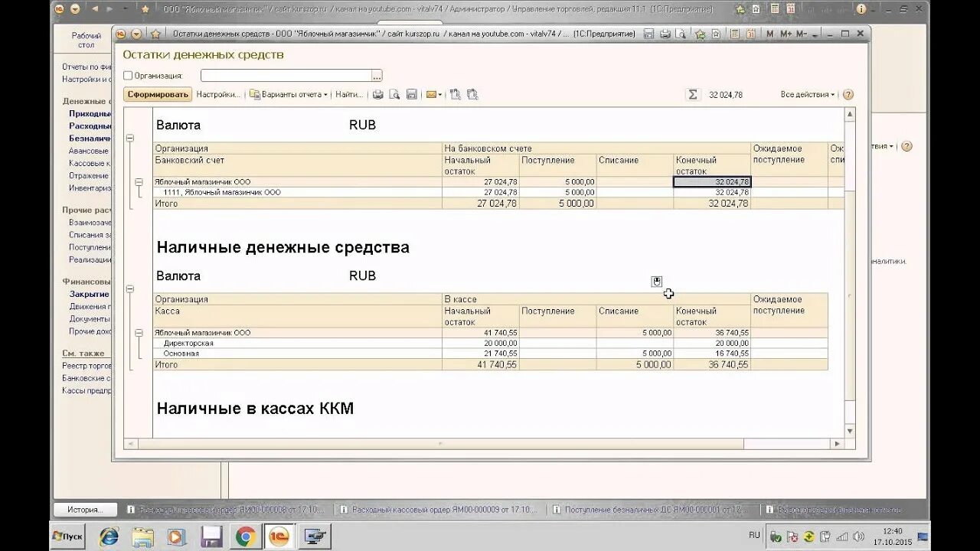Click the calendar icon in report title bar
This screenshot has height=551, width=980.
coord(751,34)
